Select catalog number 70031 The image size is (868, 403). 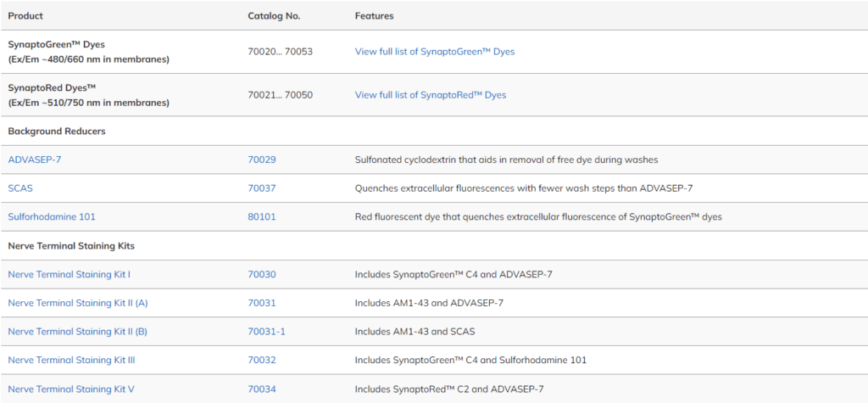tap(261, 303)
